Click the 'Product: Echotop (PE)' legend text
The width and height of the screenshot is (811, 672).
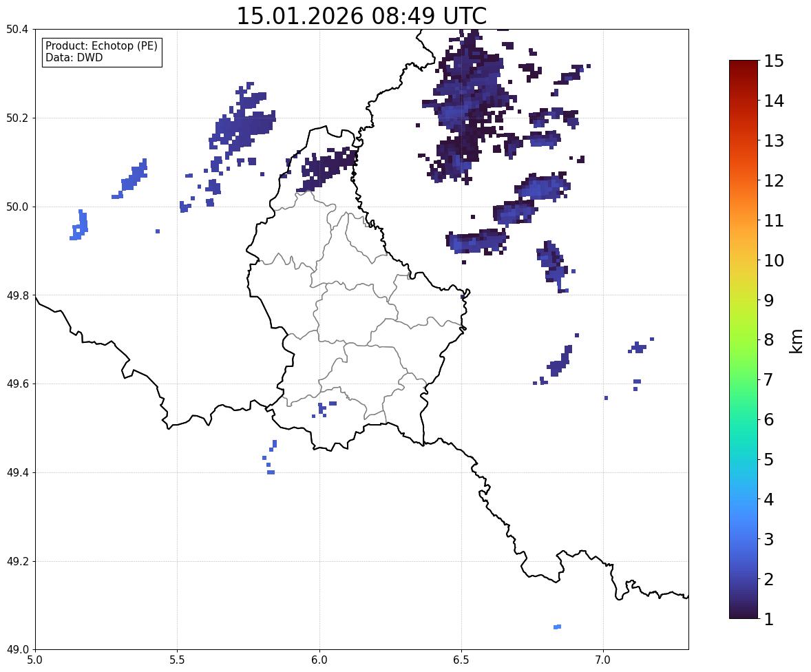pos(101,45)
